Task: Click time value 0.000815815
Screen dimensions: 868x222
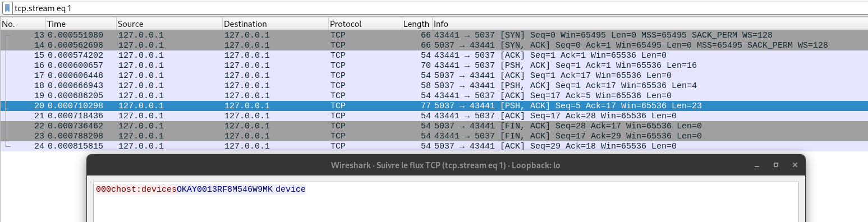Action: (x=75, y=146)
